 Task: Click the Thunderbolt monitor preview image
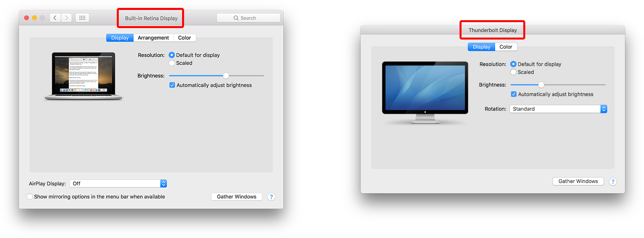point(425,93)
